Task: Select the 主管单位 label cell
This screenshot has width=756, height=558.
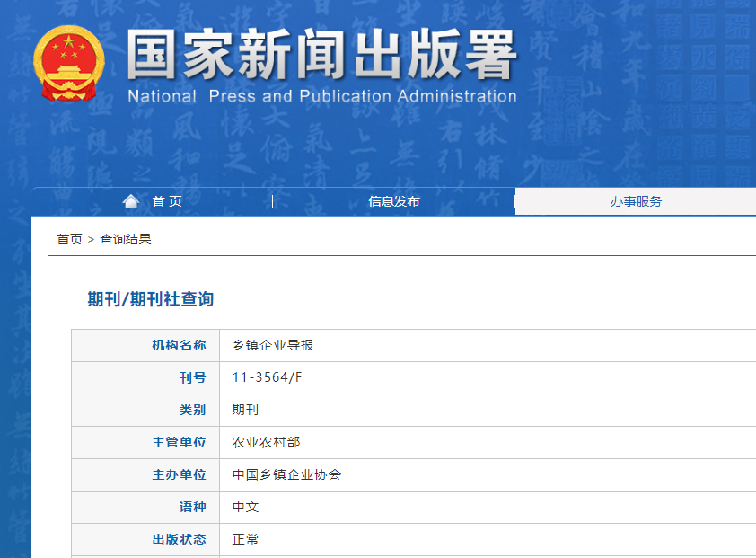Action: [x=145, y=443]
